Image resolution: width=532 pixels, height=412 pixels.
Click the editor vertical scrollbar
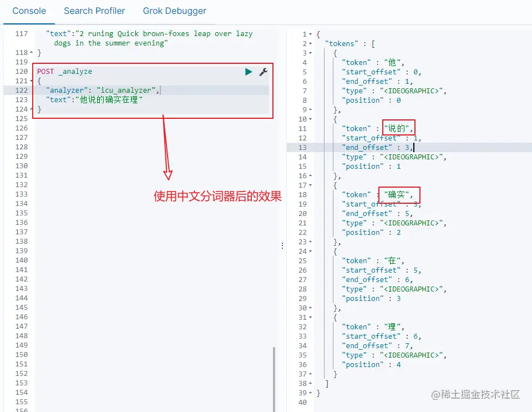pos(274,379)
